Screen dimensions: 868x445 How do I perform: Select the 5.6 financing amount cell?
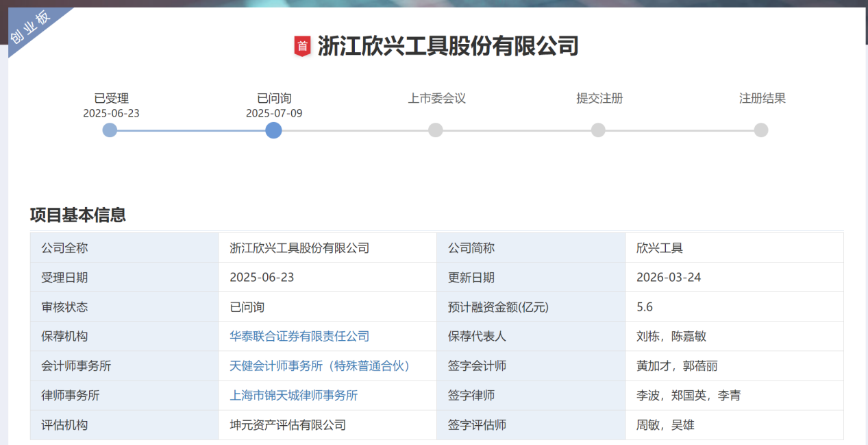tap(645, 307)
